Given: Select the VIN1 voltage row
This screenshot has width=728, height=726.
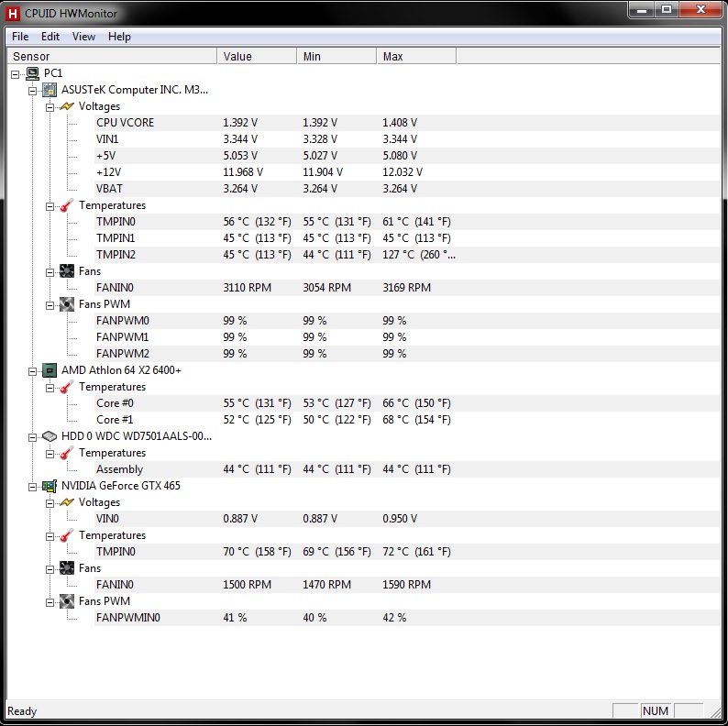Looking at the screenshot, I should (x=407, y=139).
